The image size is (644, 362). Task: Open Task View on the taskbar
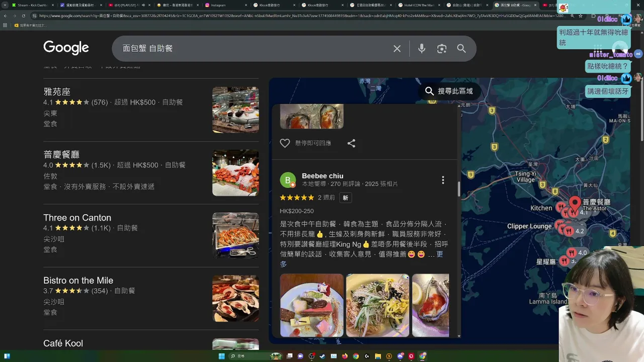[289, 356]
